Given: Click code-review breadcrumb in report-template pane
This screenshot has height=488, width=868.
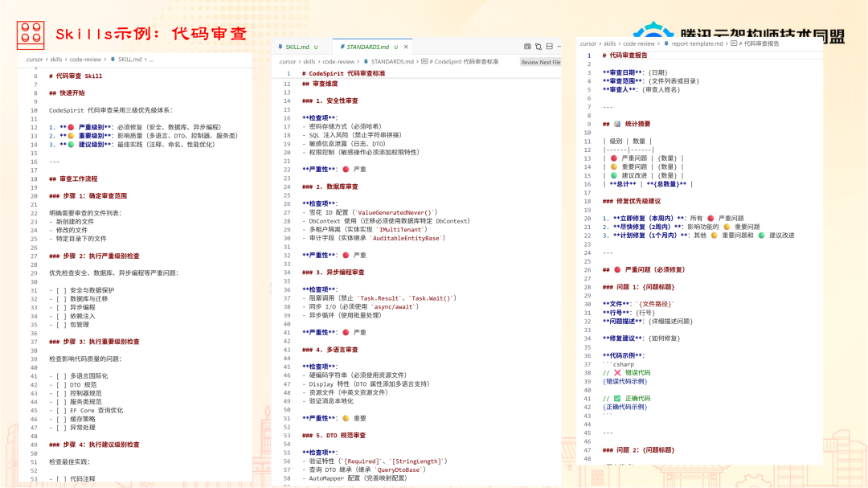Looking at the screenshot, I should pyautogui.click(x=638, y=43).
